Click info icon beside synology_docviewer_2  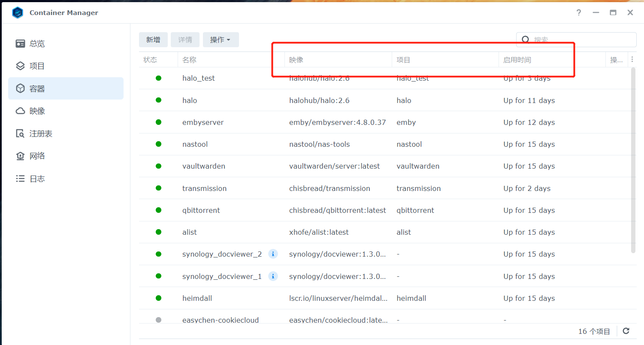tap(273, 254)
